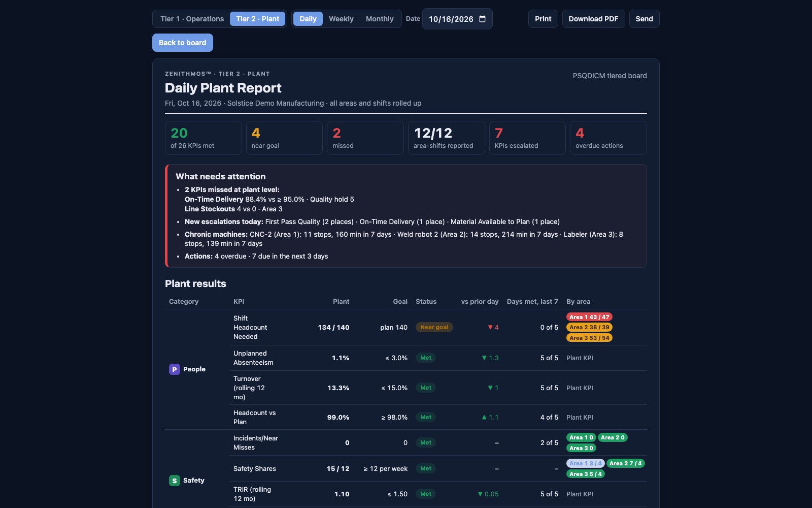This screenshot has height=508, width=812.
Task: Click the Download PDF button
Action: point(593,19)
